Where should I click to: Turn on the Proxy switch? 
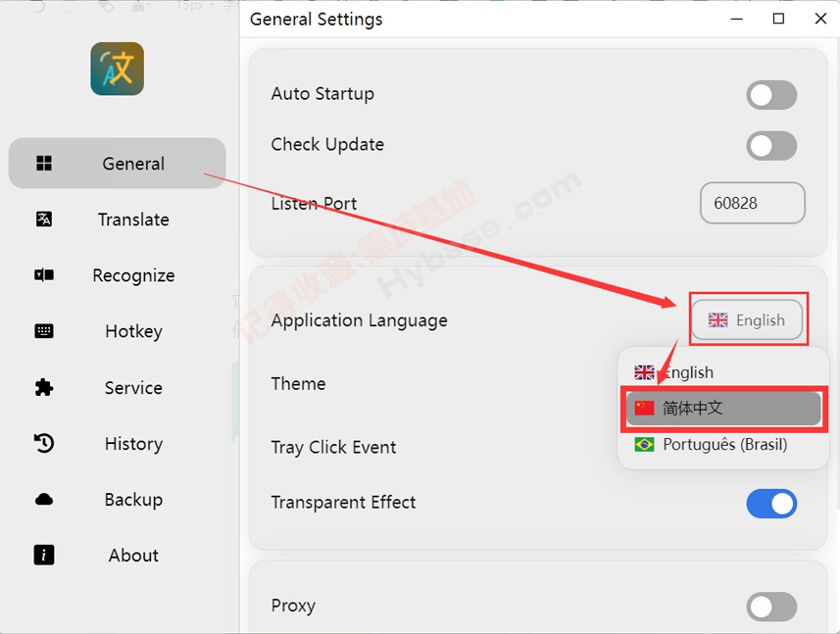(x=771, y=607)
